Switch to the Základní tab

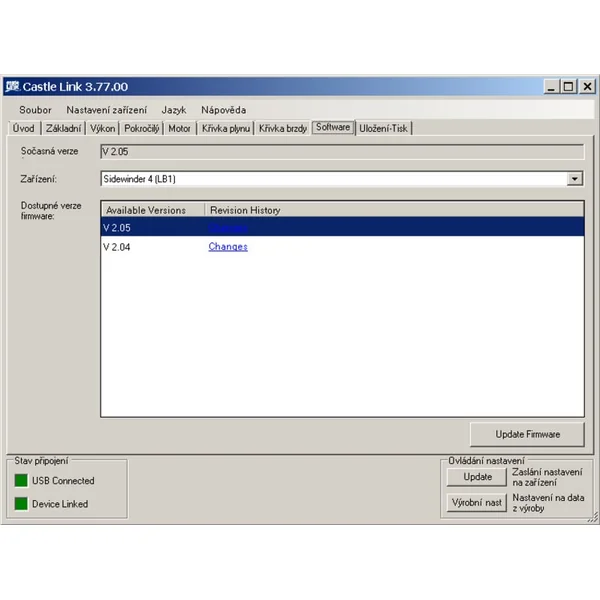click(64, 128)
